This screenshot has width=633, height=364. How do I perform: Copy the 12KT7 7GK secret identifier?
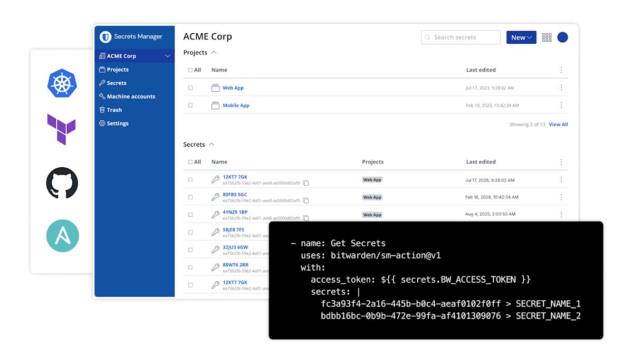(x=306, y=183)
